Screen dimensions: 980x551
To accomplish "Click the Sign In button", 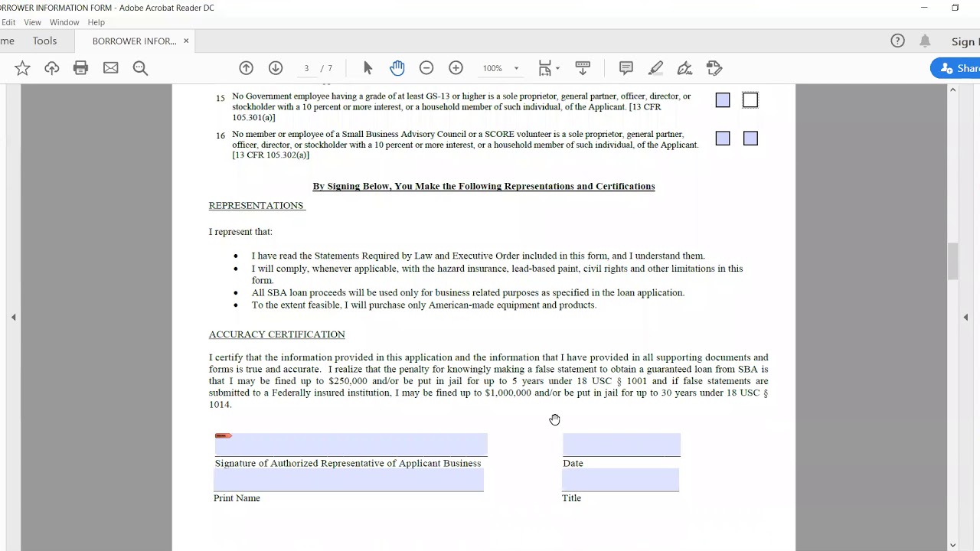I will (964, 41).
